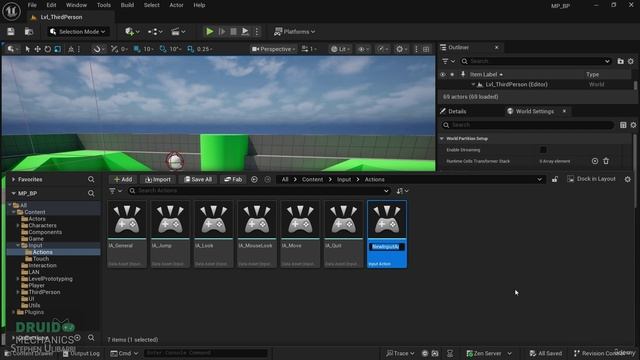
Task: Open the File menu
Action: pos(32,5)
